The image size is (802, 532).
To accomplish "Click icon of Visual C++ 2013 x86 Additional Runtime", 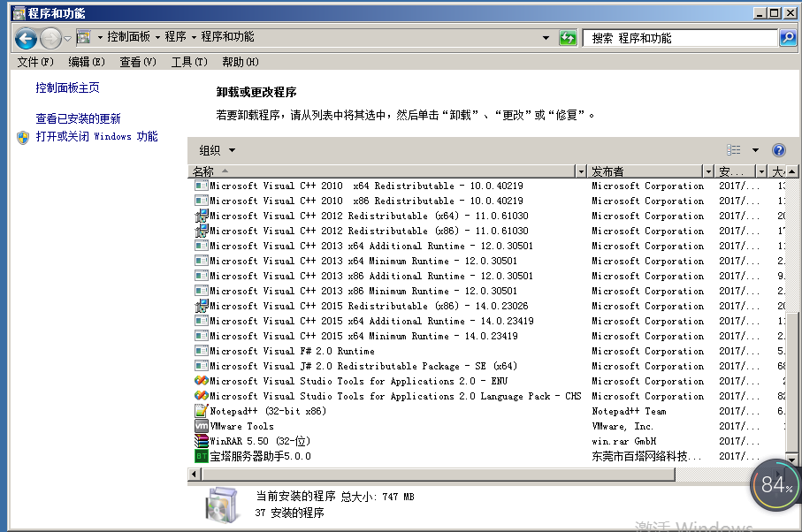I will [x=202, y=276].
